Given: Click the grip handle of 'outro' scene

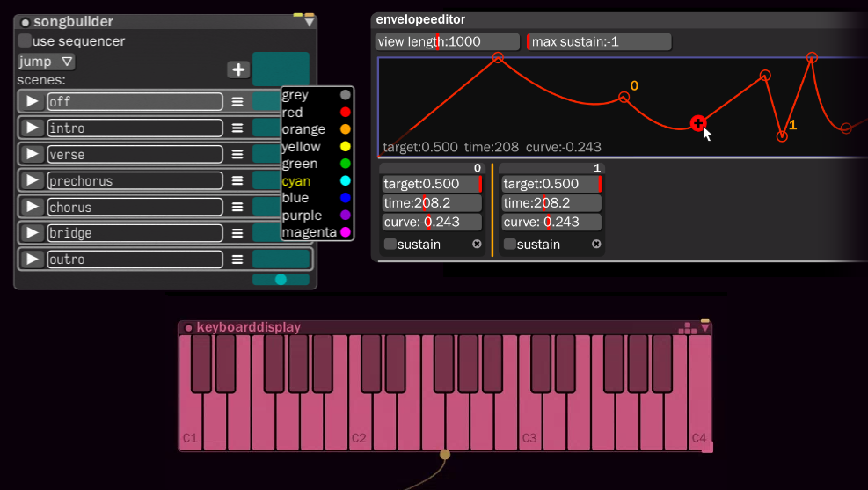Looking at the screenshot, I should (237, 260).
